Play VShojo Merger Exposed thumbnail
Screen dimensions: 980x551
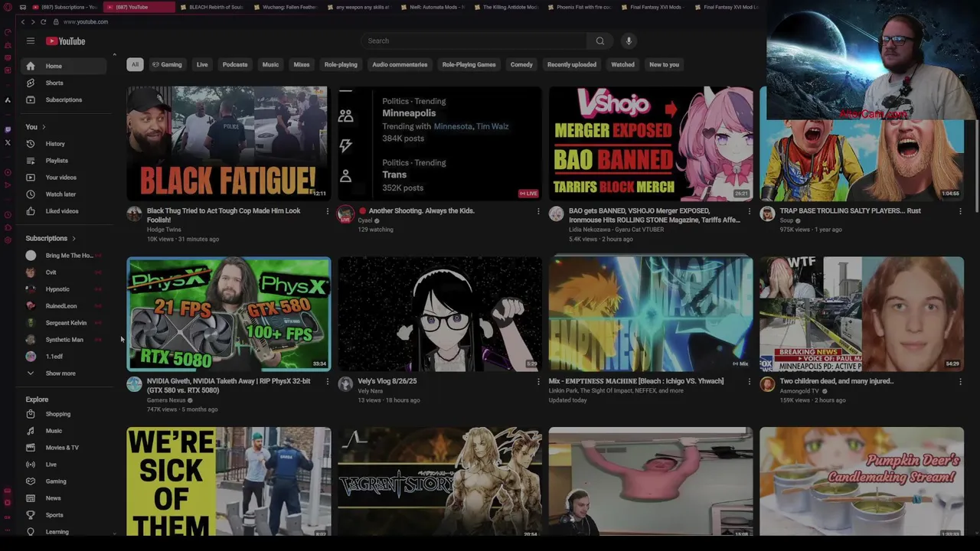(x=651, y=143)
